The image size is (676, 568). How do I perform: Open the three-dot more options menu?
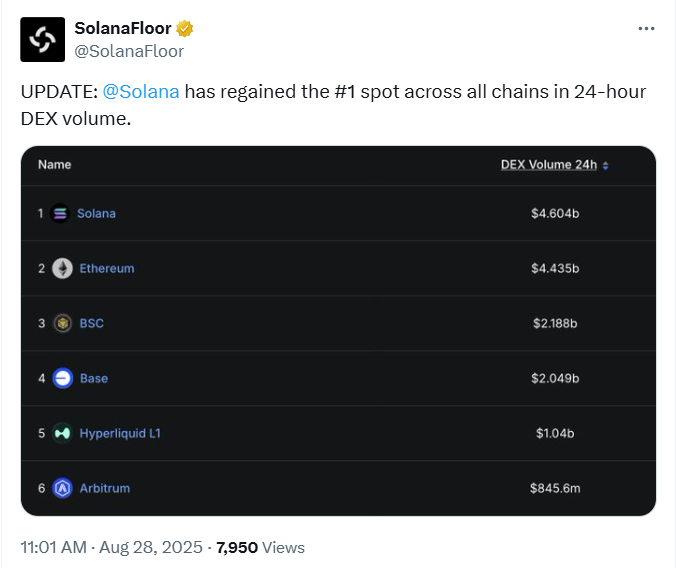pyautogui.click(x=646, y=28)
